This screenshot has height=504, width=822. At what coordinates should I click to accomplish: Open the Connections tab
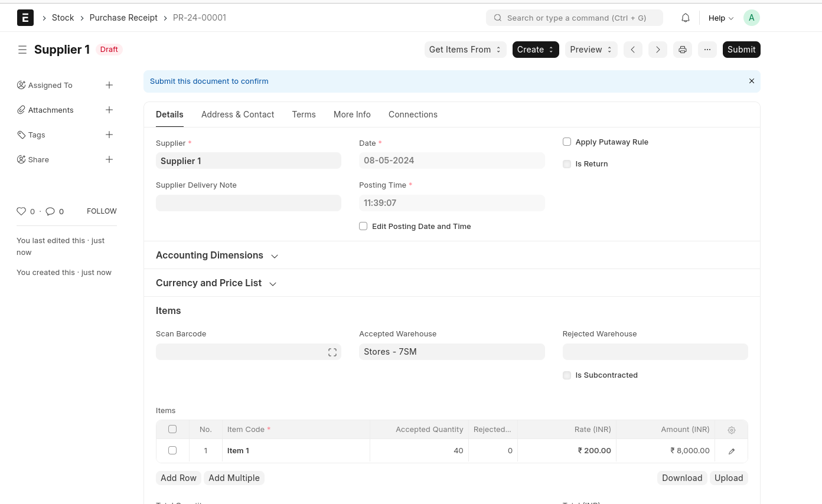[x=413, y=114]
